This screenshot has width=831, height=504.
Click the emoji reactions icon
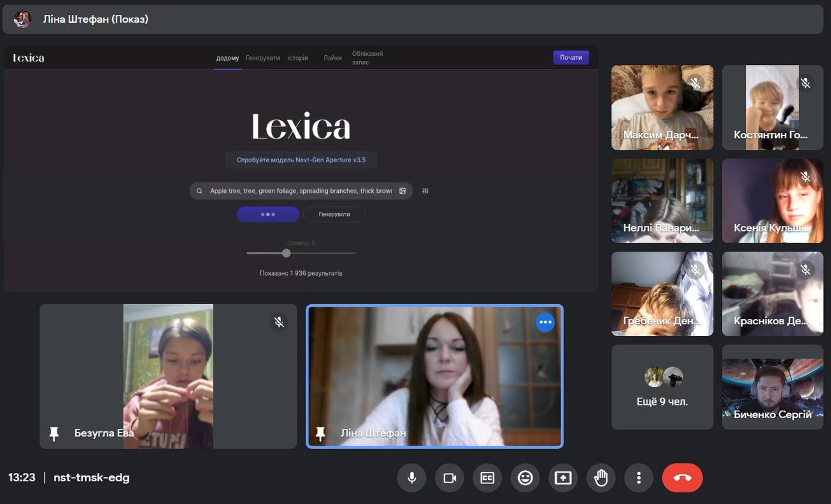(x=525, y=478)
